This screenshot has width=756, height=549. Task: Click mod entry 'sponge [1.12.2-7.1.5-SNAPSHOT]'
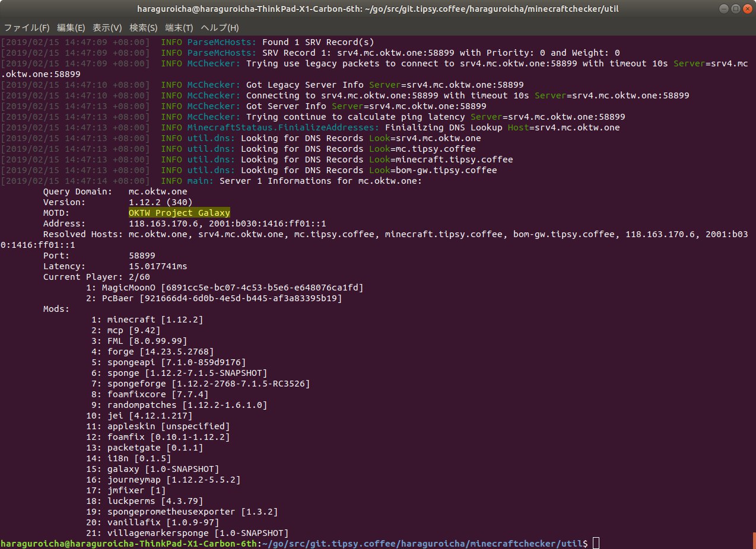coord(179,373)
